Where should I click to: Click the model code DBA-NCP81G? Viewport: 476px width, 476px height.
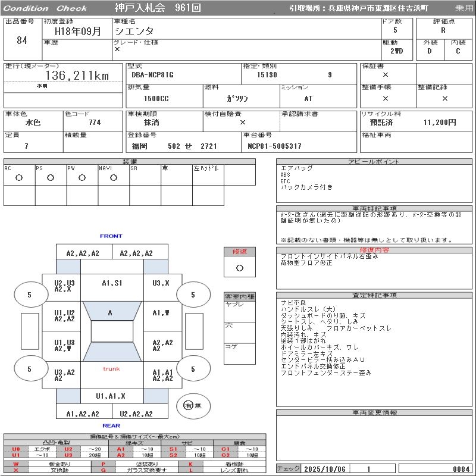(x=153, y=75)
